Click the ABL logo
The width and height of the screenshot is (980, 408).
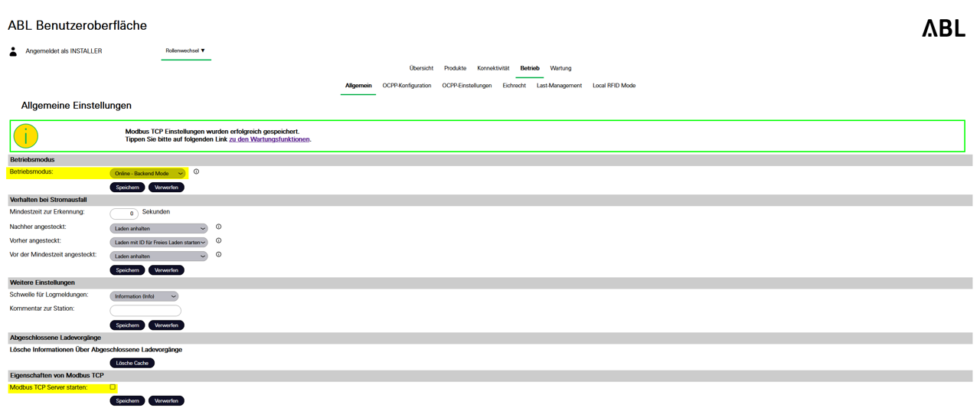[x=943, y=28]
